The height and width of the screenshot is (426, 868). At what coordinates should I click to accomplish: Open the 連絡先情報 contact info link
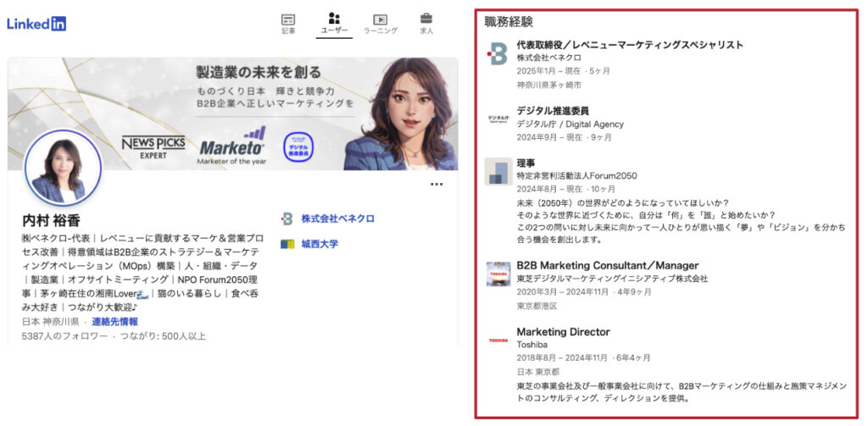pos(114,322)
